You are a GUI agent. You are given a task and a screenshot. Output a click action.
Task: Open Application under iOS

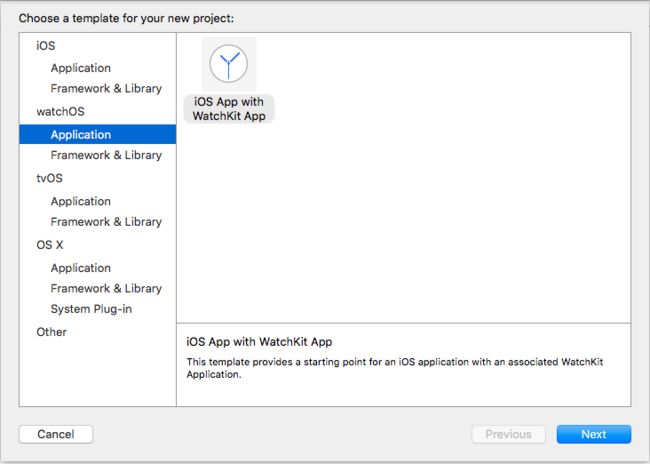[x=81, y=68]
